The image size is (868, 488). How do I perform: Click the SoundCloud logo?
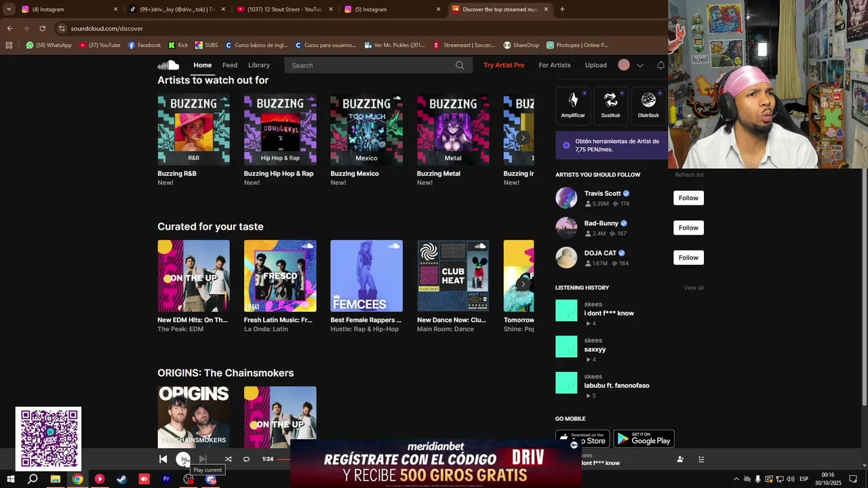[x=168, y=65]
